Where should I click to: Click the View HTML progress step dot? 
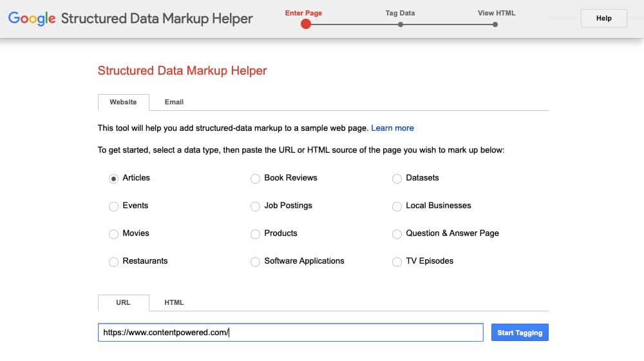(x=495, y=24)
